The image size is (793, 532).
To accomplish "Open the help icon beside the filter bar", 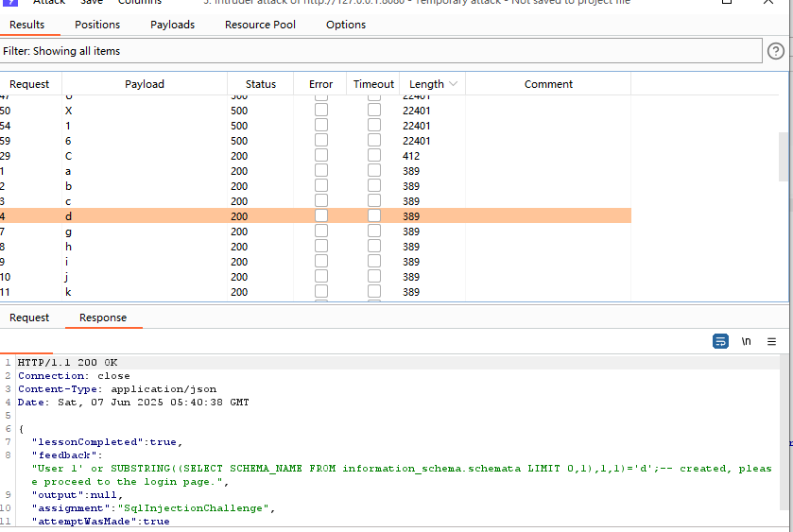I will coord(776,51).
